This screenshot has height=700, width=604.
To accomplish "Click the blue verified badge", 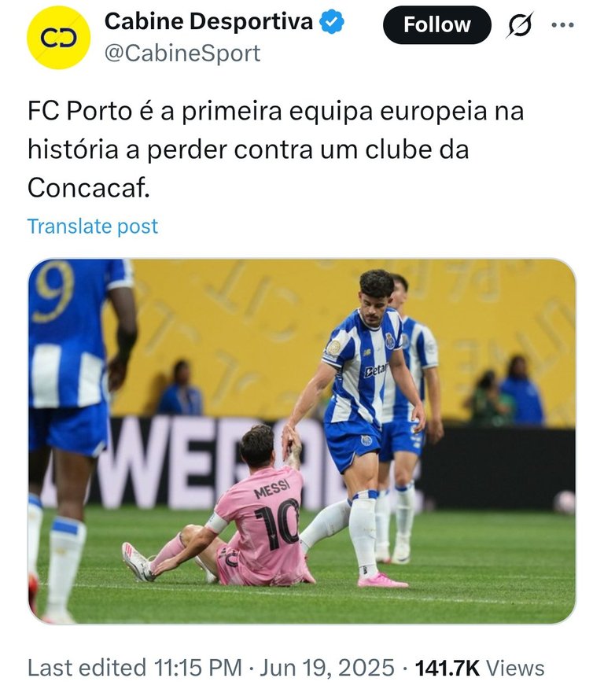I will coord(332,22).
